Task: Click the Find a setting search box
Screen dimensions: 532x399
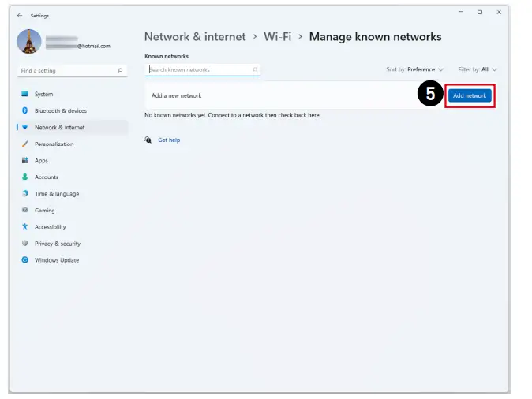Action: tap(70, 71)
